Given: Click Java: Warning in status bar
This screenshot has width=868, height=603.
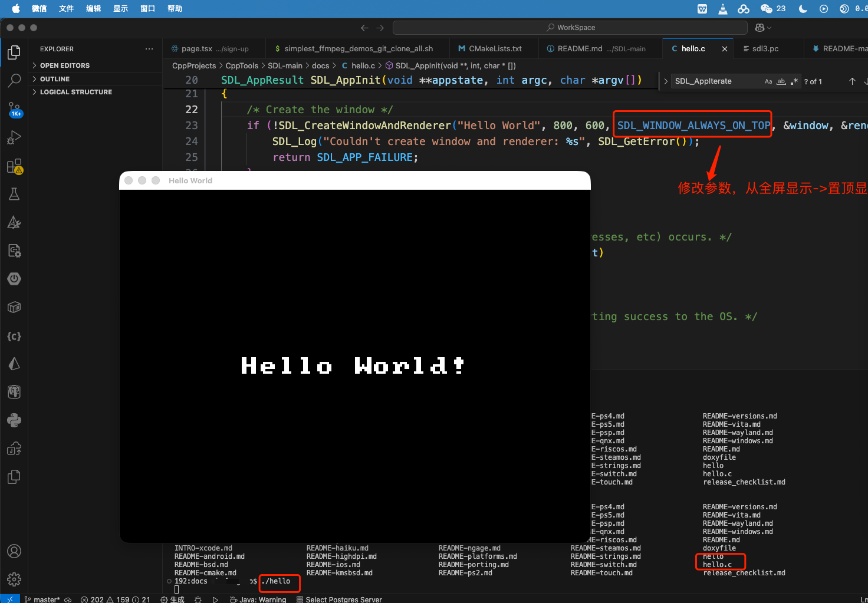Looking at the screenshot, I should click(x=258, y=599).
